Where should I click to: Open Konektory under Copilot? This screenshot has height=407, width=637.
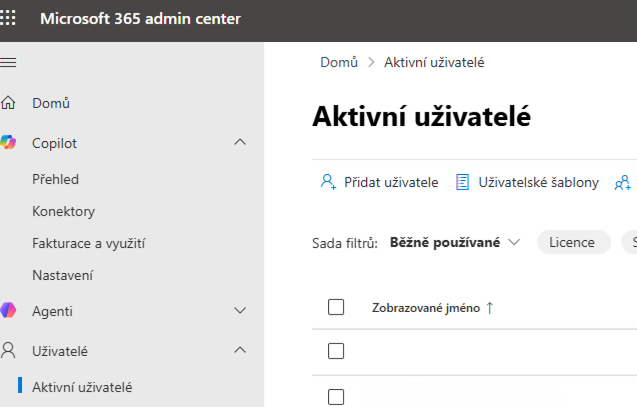[x=63, y=211]
